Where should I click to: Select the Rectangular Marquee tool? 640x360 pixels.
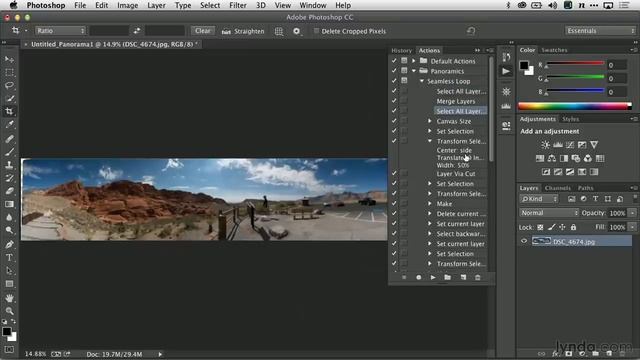click(x=9, y=72)
